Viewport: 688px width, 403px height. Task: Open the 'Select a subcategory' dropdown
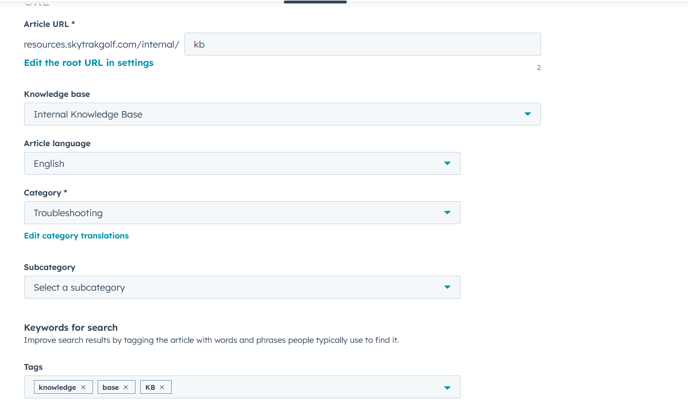[x=230, y=287]
